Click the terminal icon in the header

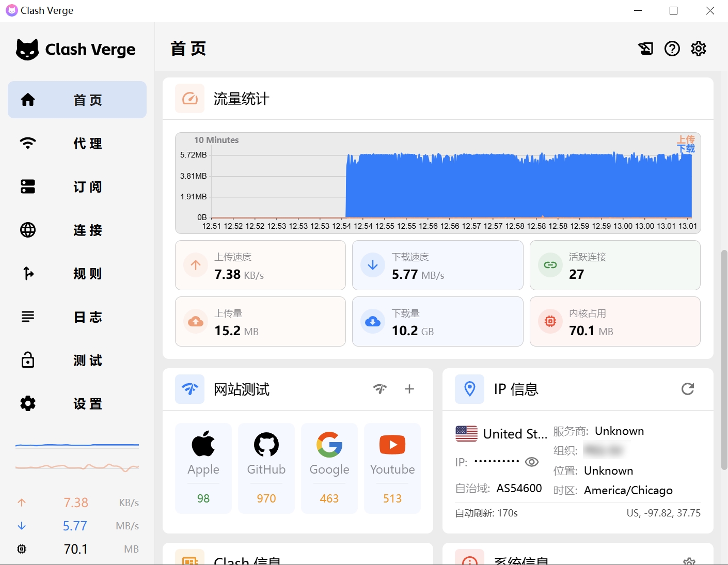(645, 49)
